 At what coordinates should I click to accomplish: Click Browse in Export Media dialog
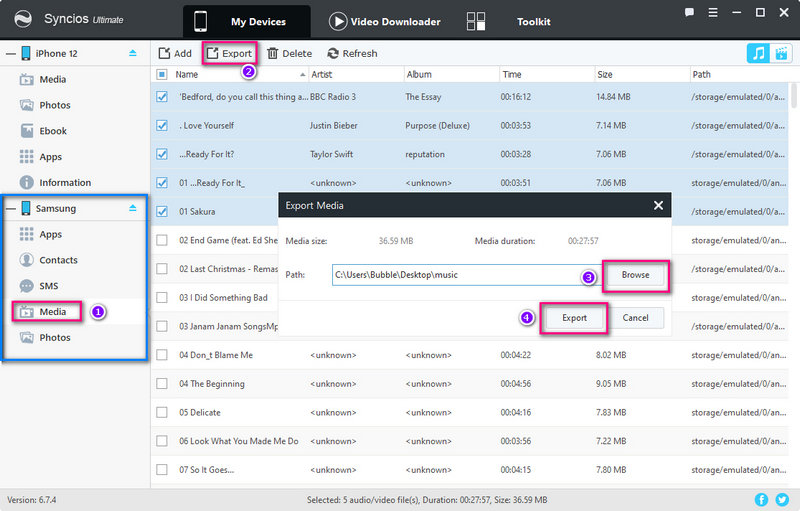(x=635, y=275)
